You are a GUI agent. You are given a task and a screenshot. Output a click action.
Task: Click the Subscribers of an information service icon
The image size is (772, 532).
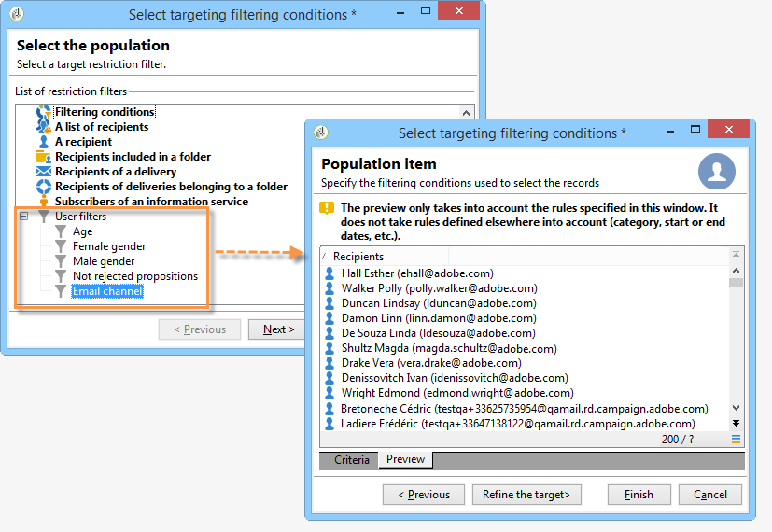click(43, 202)
